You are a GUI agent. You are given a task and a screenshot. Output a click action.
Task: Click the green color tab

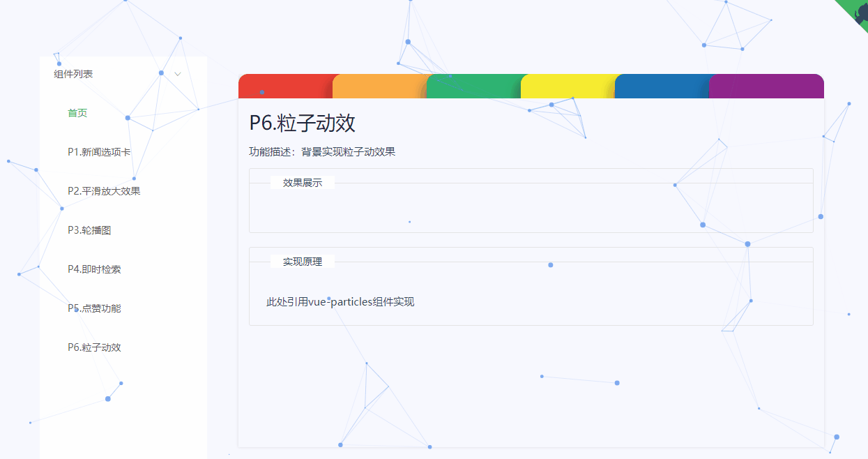pyautogui.click(x=474, y=86)
